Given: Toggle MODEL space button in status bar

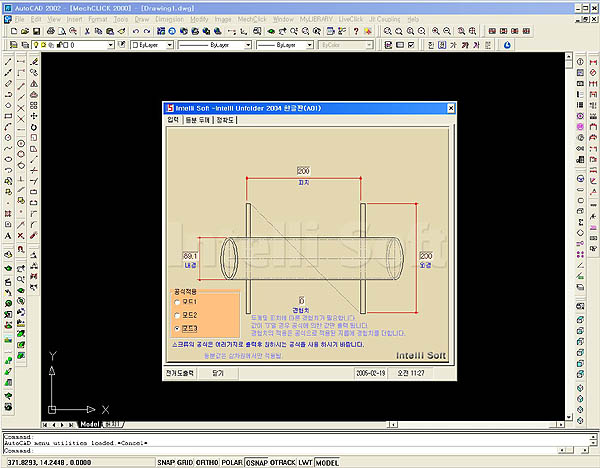Looking at the screenshot, I should point(327,462).
